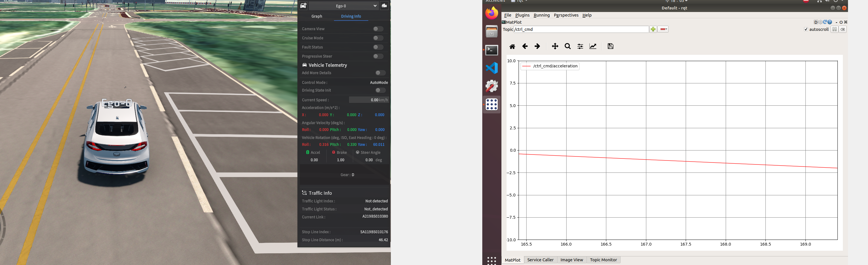
Task: Select the Pan axes tool
Action: tap(555, 47)
